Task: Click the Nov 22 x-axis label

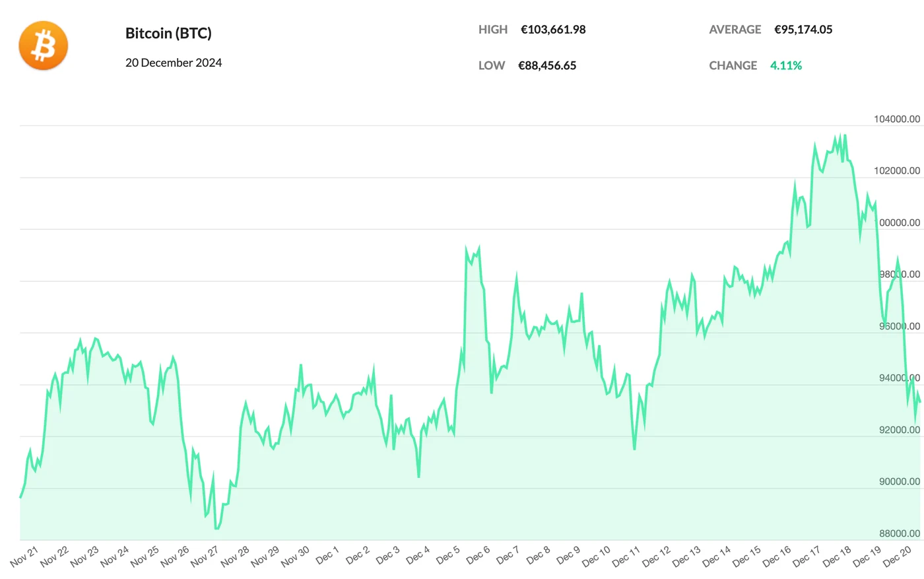Action: point(54,557)
